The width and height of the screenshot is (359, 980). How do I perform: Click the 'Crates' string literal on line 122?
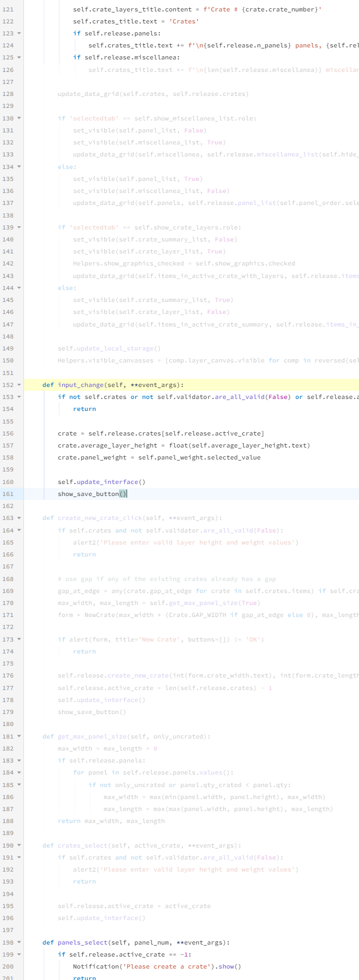[184, 21]
